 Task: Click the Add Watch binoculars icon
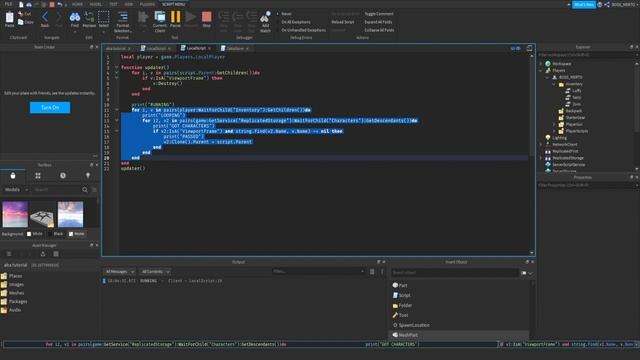pos(265,17)
